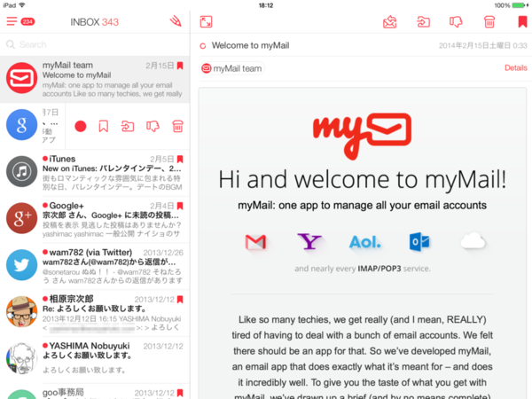
Task: Tap the INBOX 343 title
Action: pyautogui.click(x=95, y=22)
